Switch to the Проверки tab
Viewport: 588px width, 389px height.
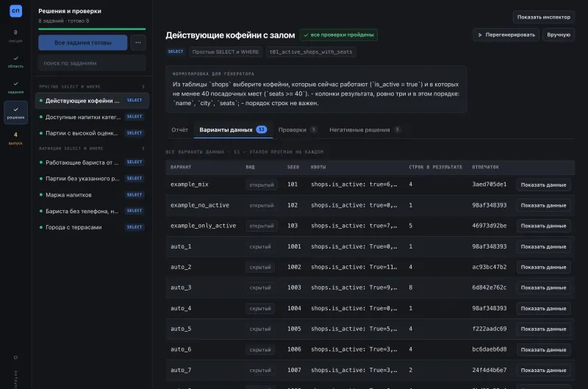click(x=298, y=130)
